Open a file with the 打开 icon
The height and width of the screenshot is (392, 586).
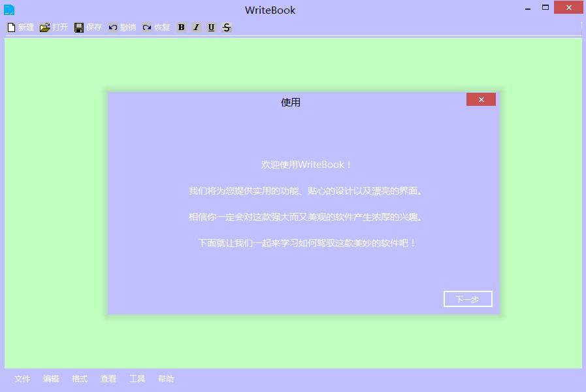click(x=45, y=27)
